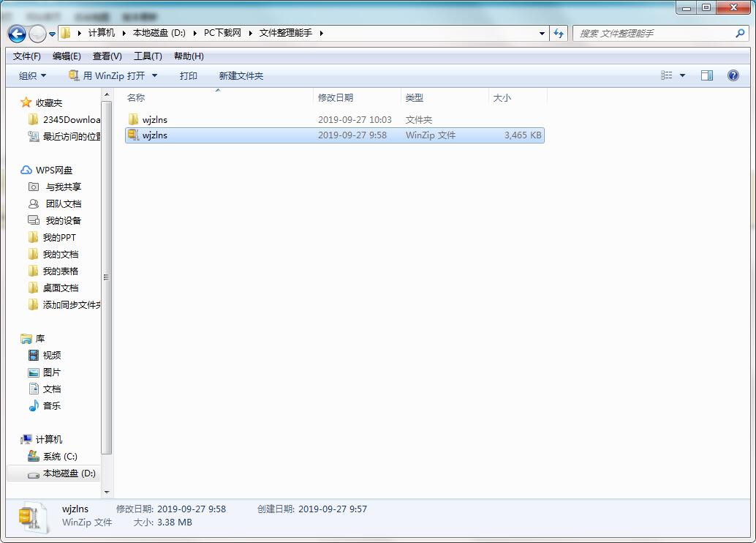
Task: Open the 工具(T) menu
Action: [x=147, y=56]
